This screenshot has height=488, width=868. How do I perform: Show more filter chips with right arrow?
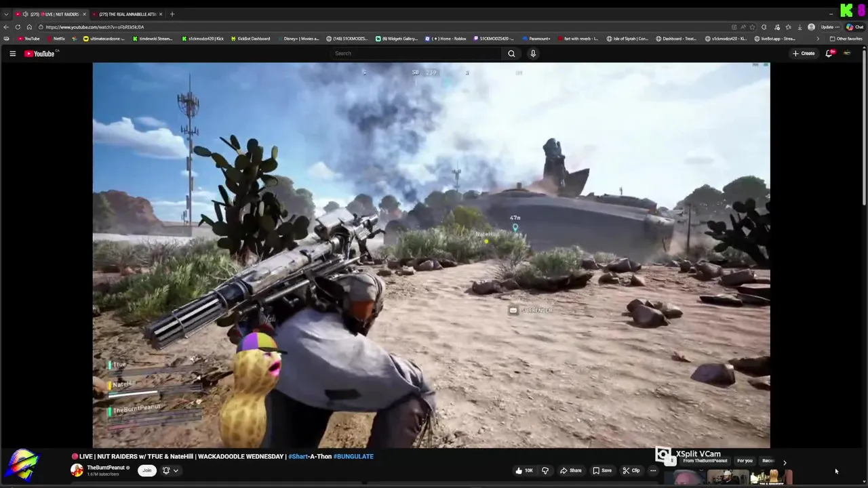point(785,462)
